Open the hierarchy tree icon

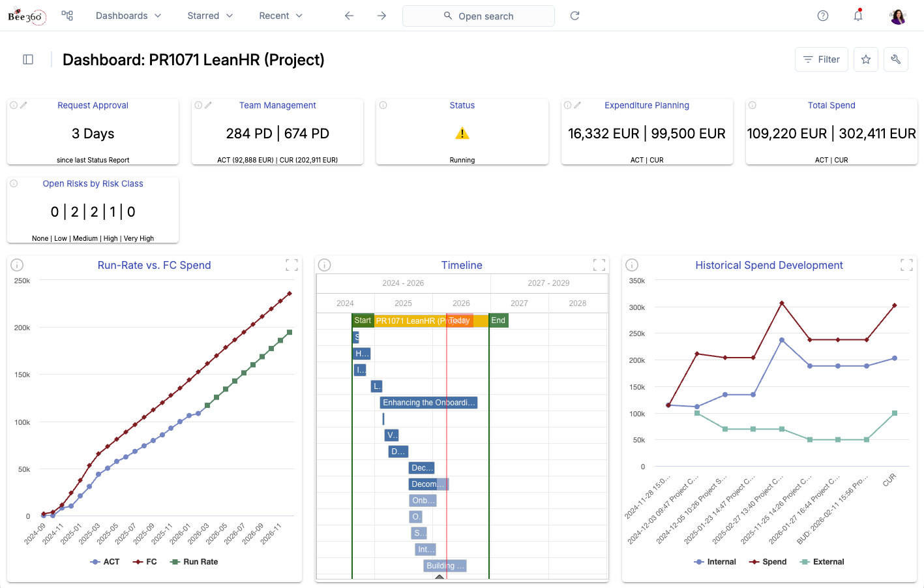(67, 16)
